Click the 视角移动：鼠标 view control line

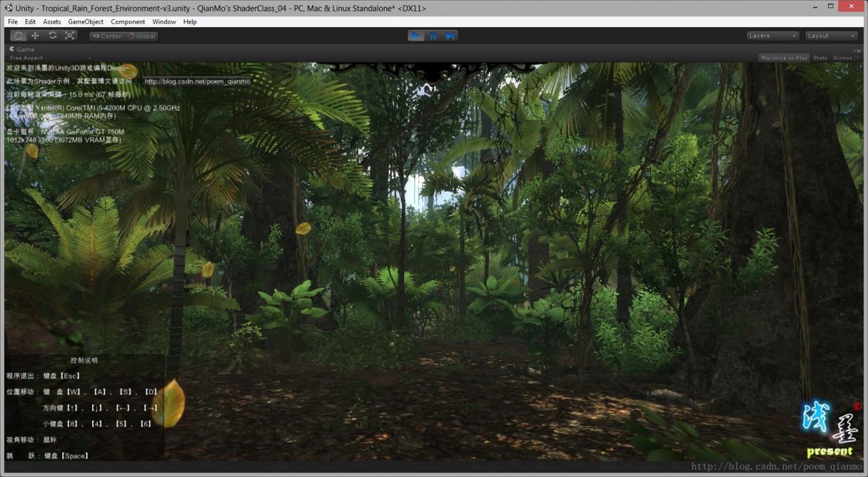32,440
